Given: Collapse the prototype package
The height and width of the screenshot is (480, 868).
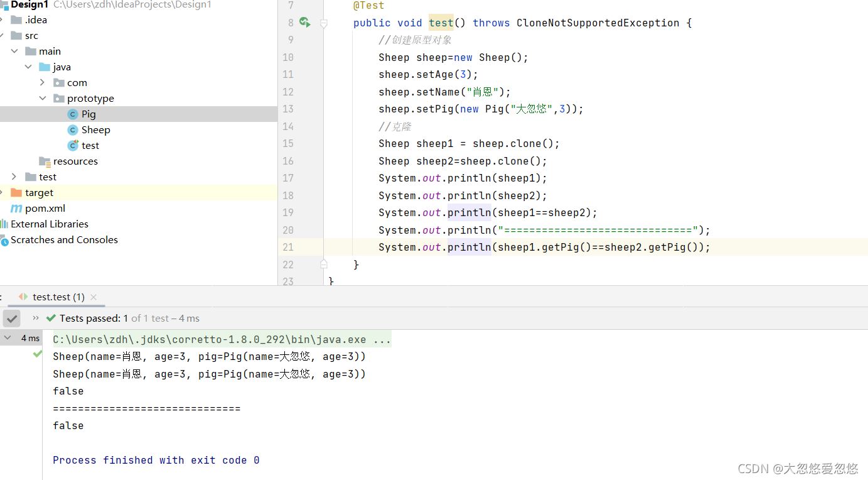Looking at the screenshot, I should coord(43,99).
